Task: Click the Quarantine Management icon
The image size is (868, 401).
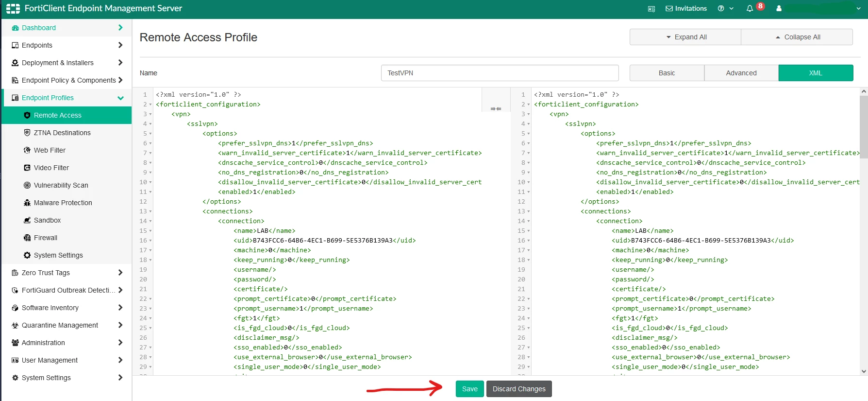Action: click(15, 326)
